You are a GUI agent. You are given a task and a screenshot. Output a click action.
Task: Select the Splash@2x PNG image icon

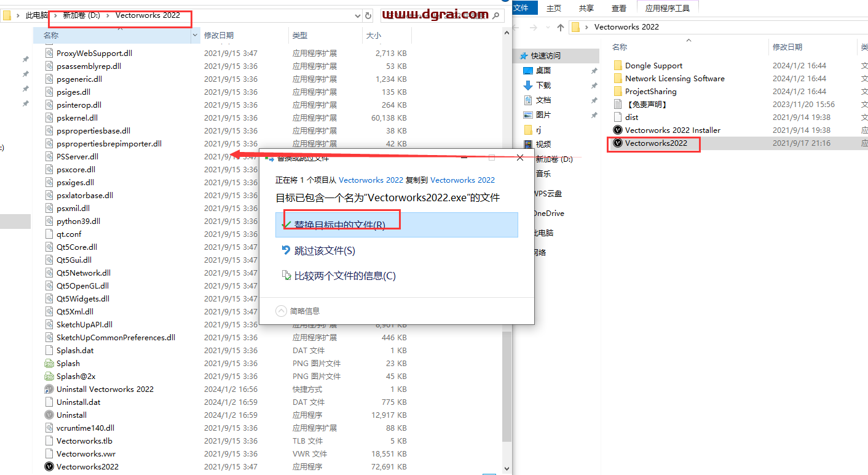click(49, 376)
